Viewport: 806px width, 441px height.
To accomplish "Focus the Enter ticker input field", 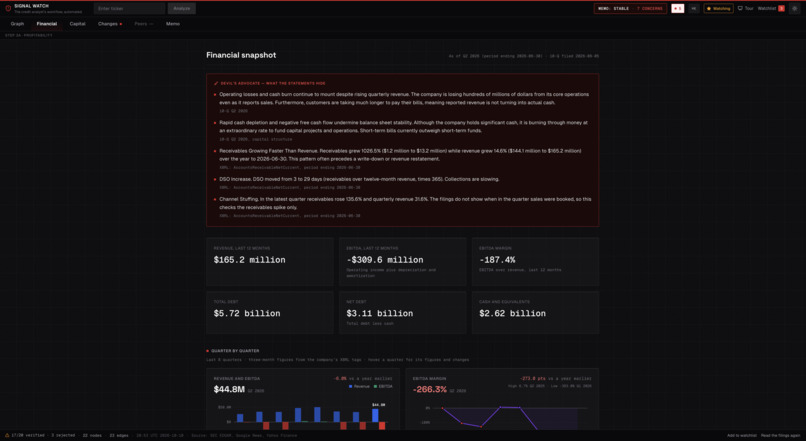I will click(129, 8).
